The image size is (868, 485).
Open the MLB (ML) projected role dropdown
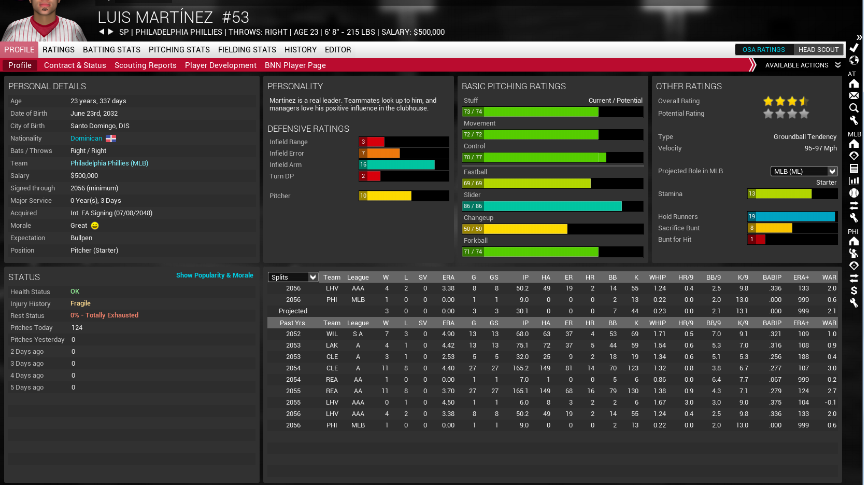[x=804, y=171]
